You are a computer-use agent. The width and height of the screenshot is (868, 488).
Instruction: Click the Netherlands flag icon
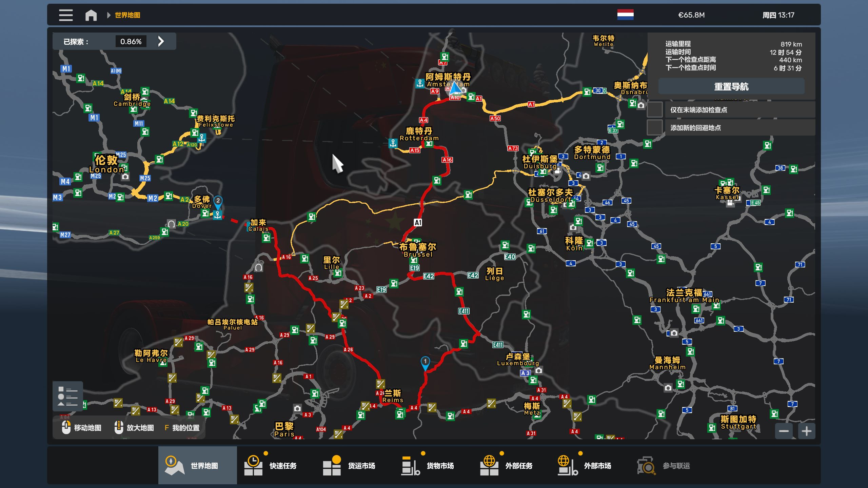pos(625,15)
